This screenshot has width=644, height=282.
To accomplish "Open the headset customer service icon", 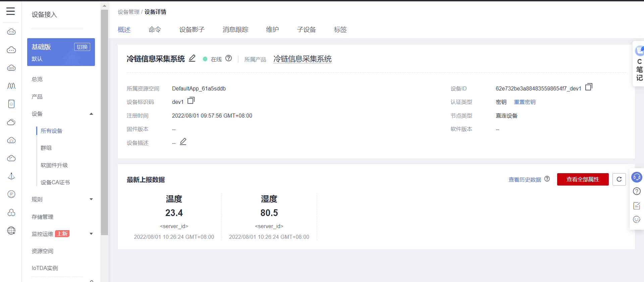I will (637, 177).
